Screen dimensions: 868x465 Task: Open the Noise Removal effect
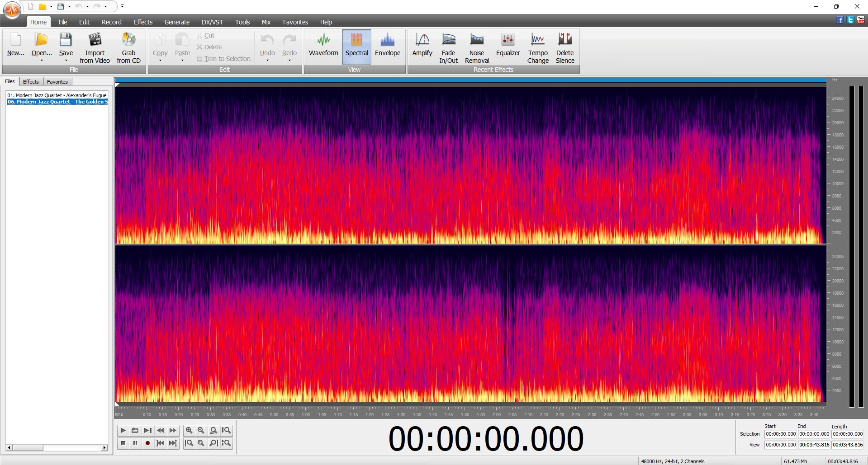(x=477, y=47)
